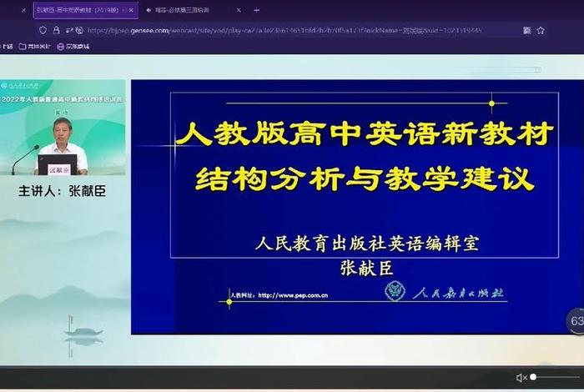584x392 pixels.
Task: Click the slide title 人教版高中英语新教材
Action: [365, 133]
